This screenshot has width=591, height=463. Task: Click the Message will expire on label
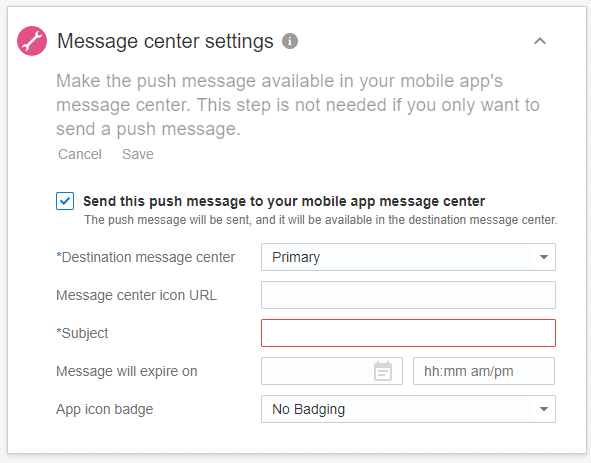click(127, 371)
